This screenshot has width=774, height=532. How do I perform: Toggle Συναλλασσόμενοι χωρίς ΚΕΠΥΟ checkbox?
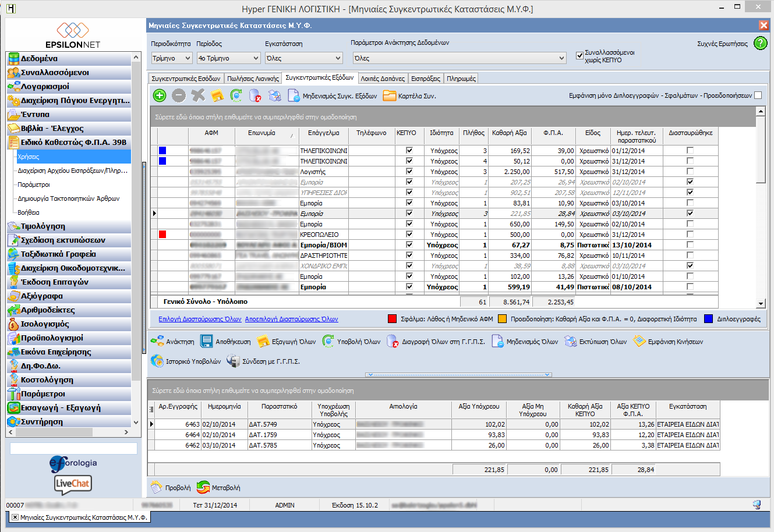coord(579,56)
